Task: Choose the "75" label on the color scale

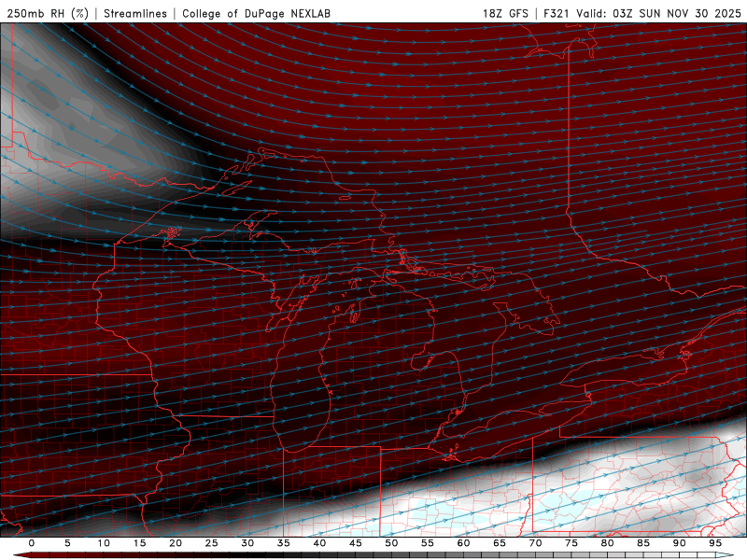Action: [x=571, y=543]
